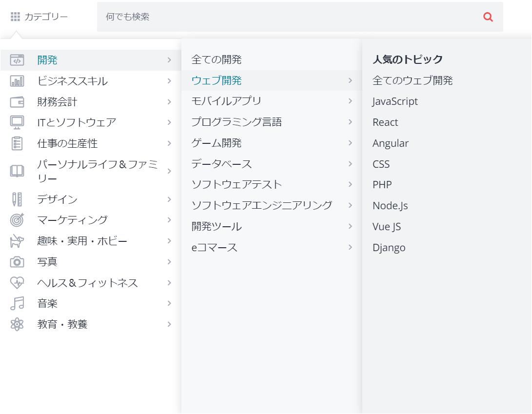The image size is (532, 414).
Task: Select 音楽 category
Action: click(x=47, y=303)
